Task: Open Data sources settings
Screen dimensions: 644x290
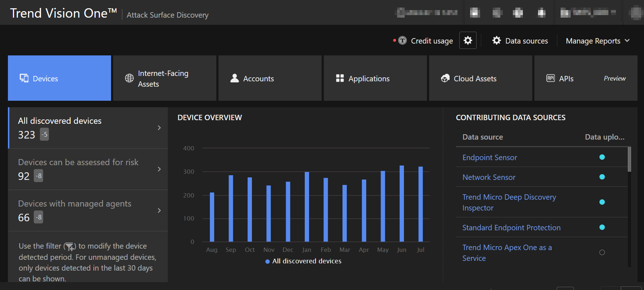Action: pyautogui.click(x=520, y=41)
